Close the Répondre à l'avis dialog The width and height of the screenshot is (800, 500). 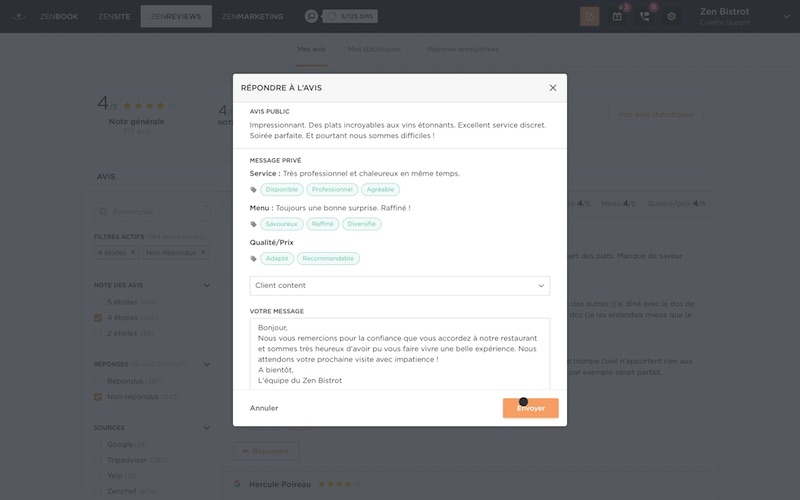coord(553,88)
